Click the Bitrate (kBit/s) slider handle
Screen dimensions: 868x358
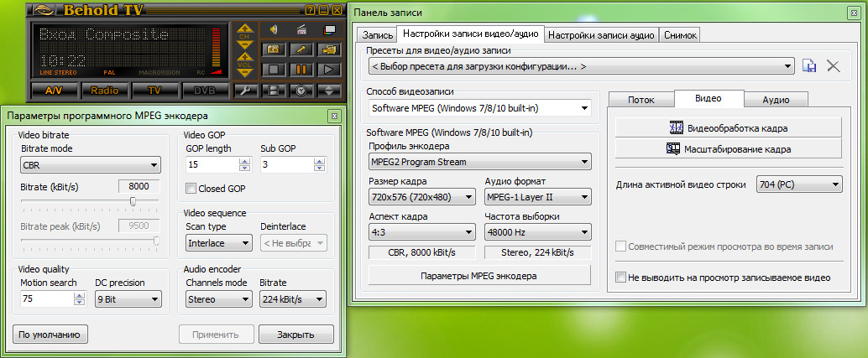click(133, 201)
